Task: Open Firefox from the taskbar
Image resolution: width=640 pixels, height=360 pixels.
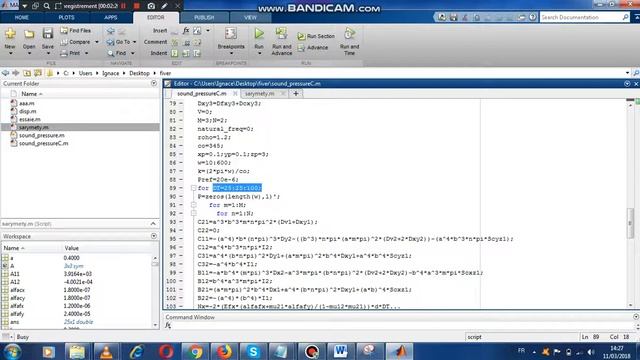Action: [x=224, y=351]
